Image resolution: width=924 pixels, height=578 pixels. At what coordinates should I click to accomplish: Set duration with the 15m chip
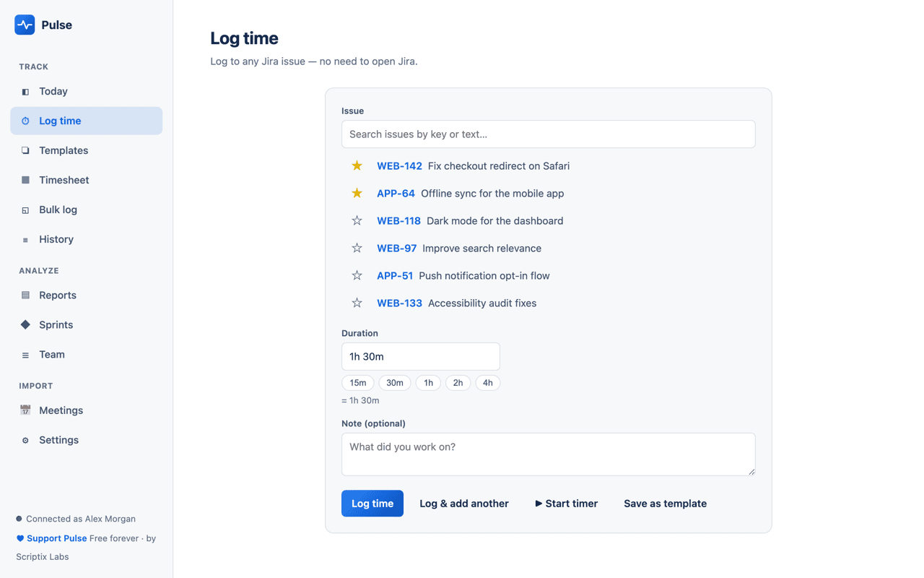click(x=358, y=383)
